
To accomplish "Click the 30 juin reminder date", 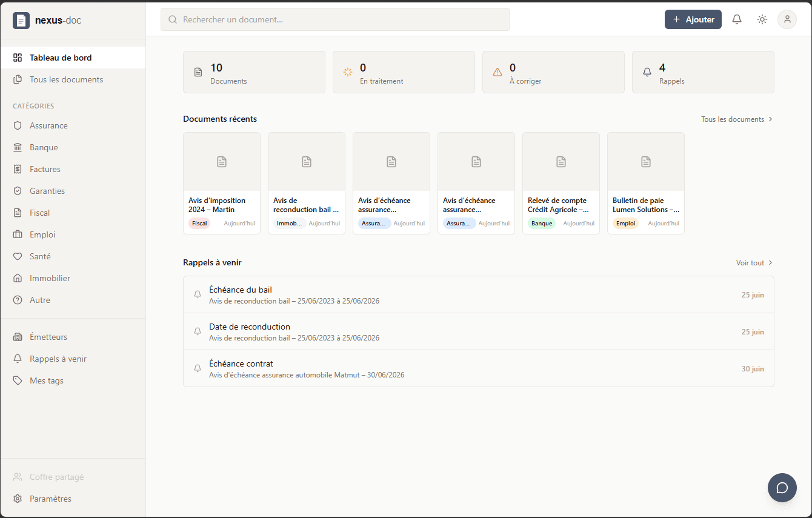I will [753, 369].
